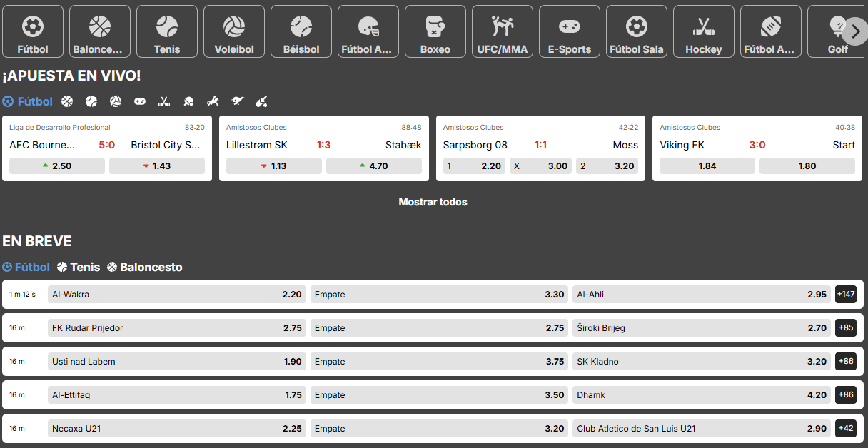Select the basketball icon in live betting
The width and height of the screenshot is (868, 448).
pyautogui.click(x=67, y=102)
